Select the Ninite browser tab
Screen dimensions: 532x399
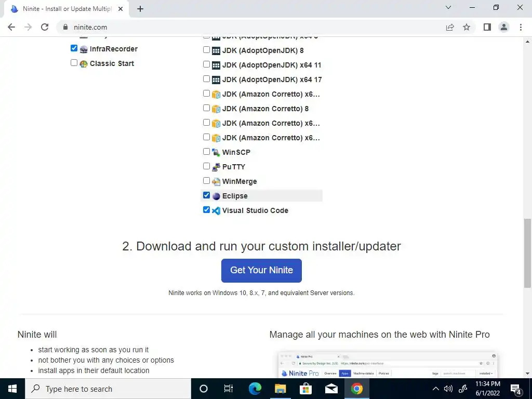(x=66, y=9)
